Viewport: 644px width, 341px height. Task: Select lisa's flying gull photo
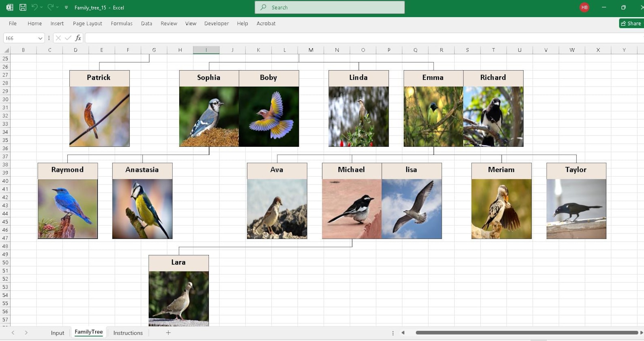coord(412,209)
